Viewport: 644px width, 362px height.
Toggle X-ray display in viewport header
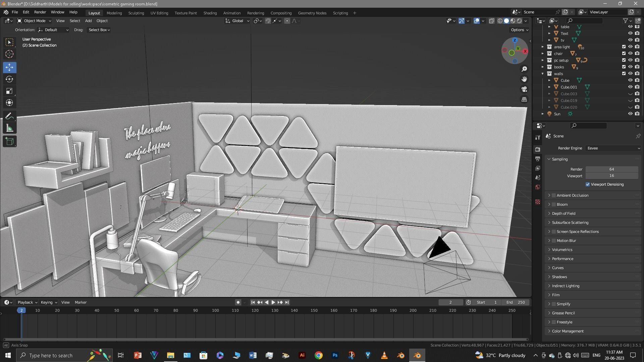click(491, 21)
